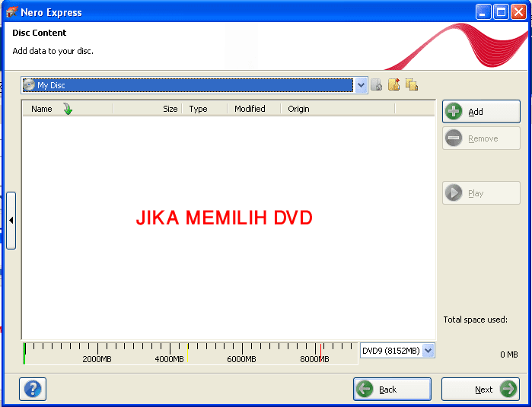Viewport: 532px width, 407px height.
Task: Close the Nero Express window
Action: (518, 12)
